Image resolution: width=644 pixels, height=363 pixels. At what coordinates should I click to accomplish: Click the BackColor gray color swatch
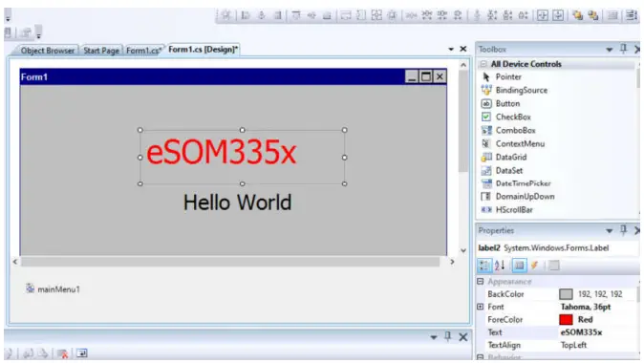coord(566,294)
